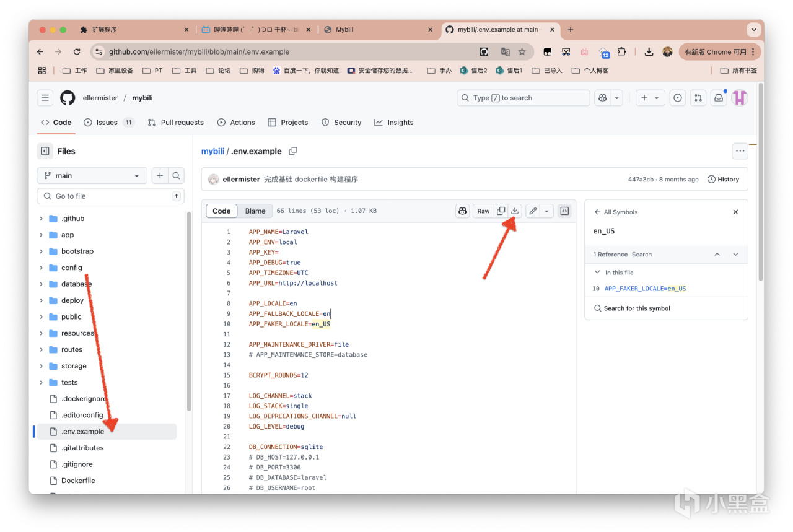Switch to the Issues tab

click(x=109, y=123)
